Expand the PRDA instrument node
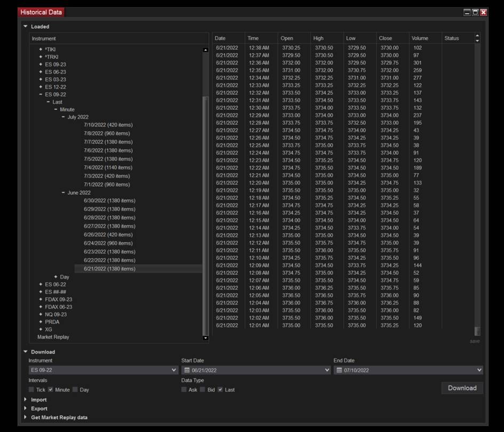 41,322
